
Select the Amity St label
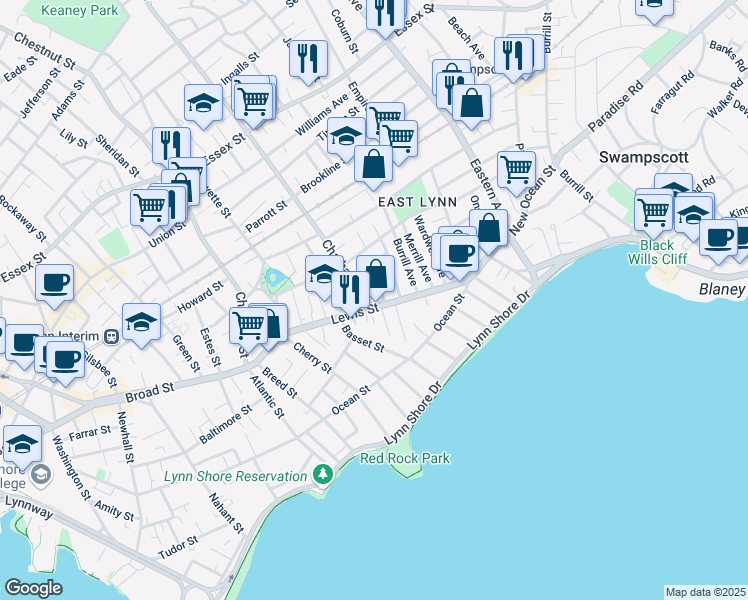click(x=114, y=511)
